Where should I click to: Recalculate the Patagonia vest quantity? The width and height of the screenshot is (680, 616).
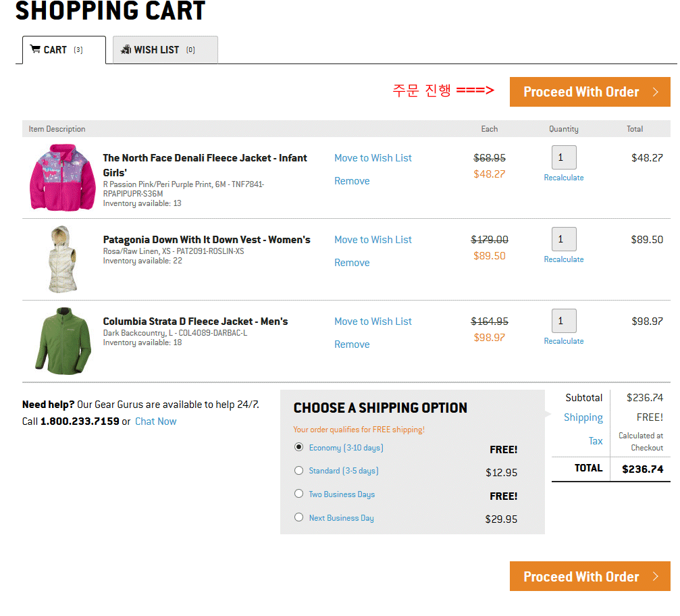tap(563, 259)
